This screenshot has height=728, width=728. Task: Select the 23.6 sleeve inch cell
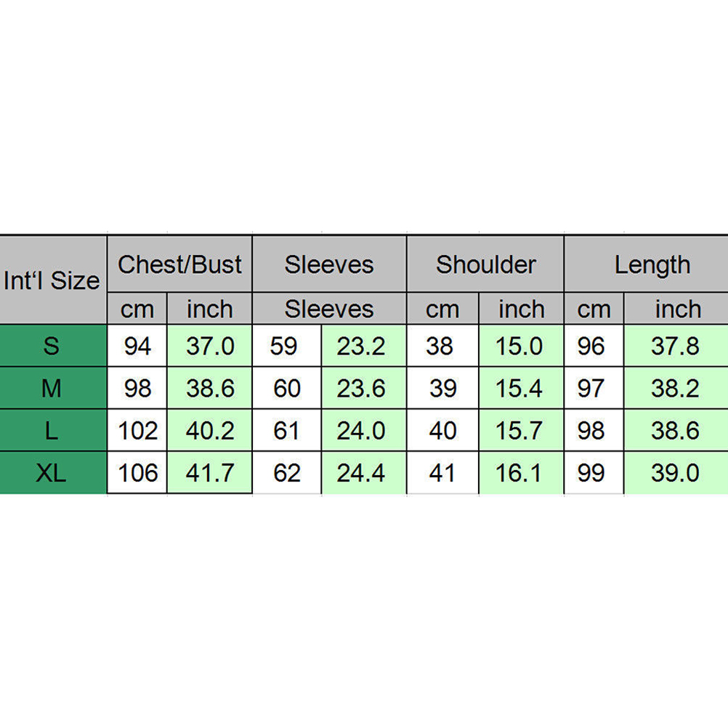click(361, 389)
